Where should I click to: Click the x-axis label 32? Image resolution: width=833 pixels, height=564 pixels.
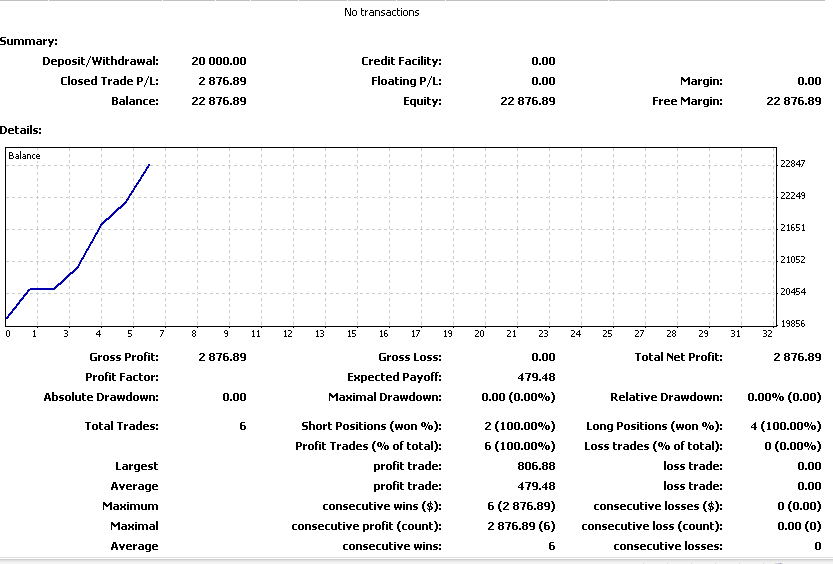[767, 334]
